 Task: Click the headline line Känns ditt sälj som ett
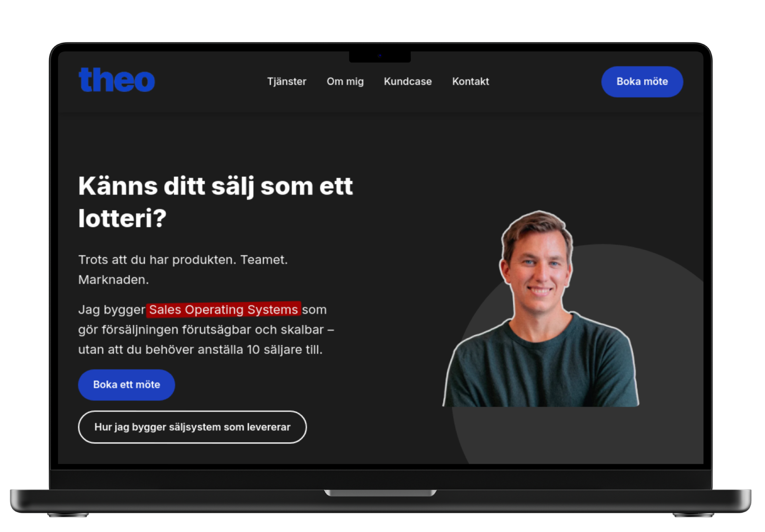point(216,186)
